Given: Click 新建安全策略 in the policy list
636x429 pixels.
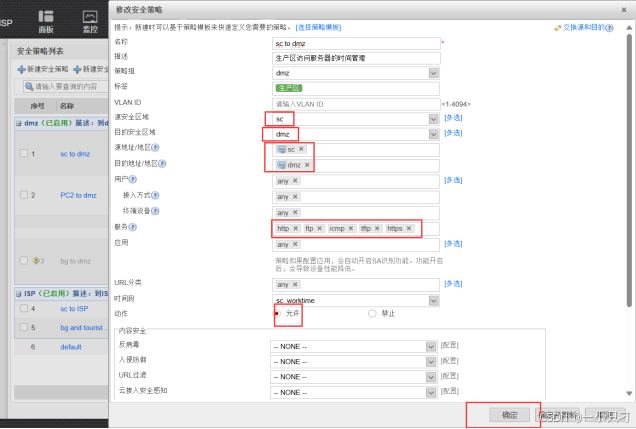Looking at the screenshot, I should [43, 69].
